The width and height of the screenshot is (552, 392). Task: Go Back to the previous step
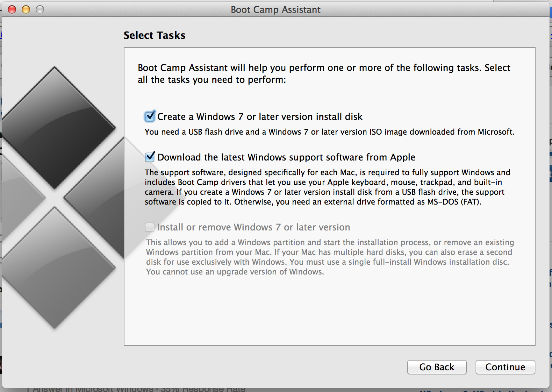tap(437, 367)
